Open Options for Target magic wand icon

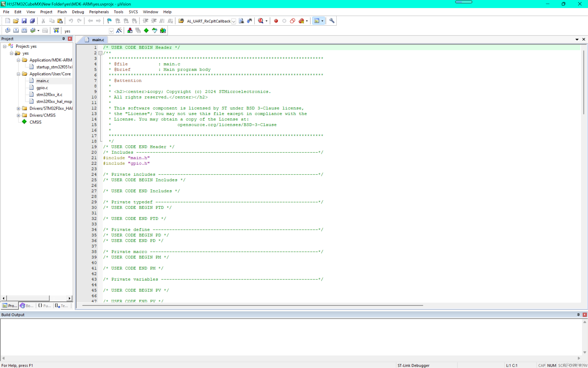click(119, 30)
